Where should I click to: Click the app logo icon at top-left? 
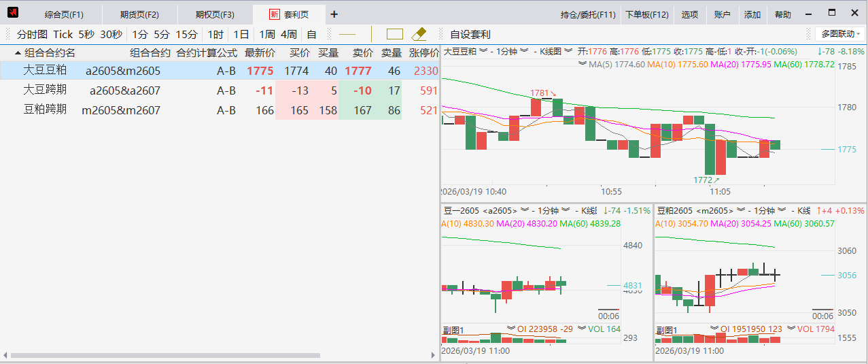[12, 14]
